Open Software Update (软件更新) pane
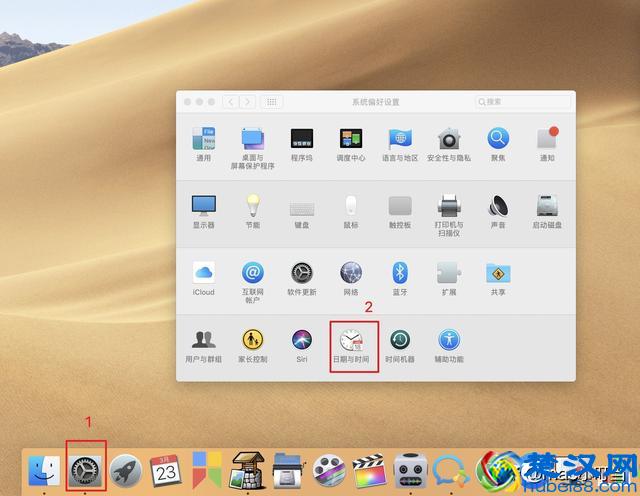 302,278
